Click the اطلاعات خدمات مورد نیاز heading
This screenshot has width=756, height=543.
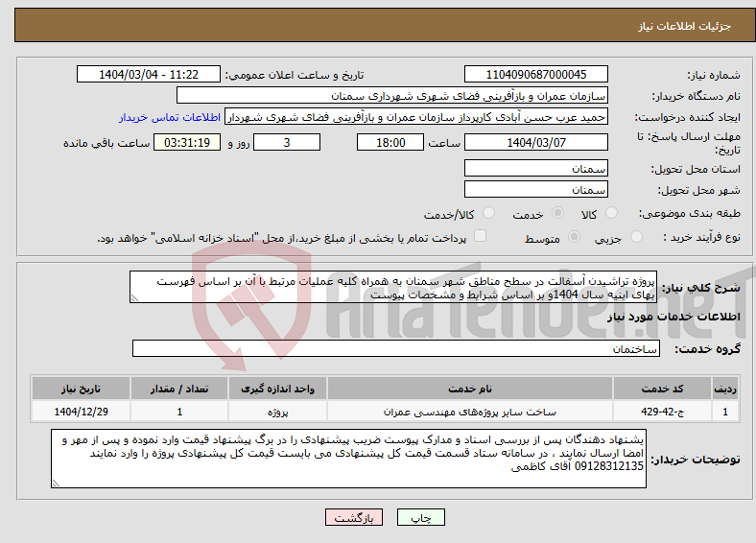pos(673,317)
